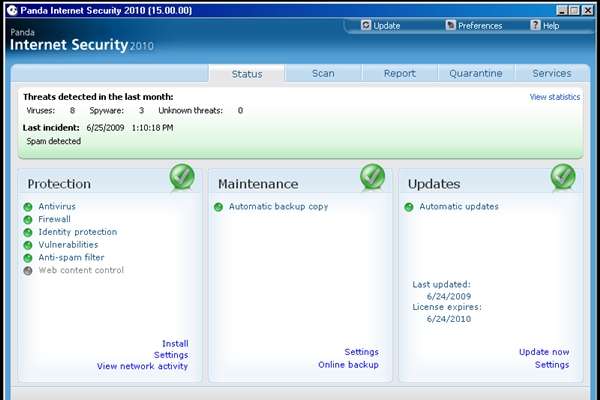This screenshot has width=600, height=400.
Task: Click View network activity link
Action: coord(142,366)
